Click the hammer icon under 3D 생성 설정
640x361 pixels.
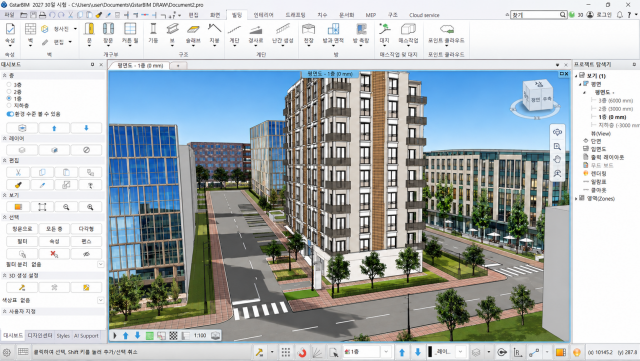click(x=22, y=287)
